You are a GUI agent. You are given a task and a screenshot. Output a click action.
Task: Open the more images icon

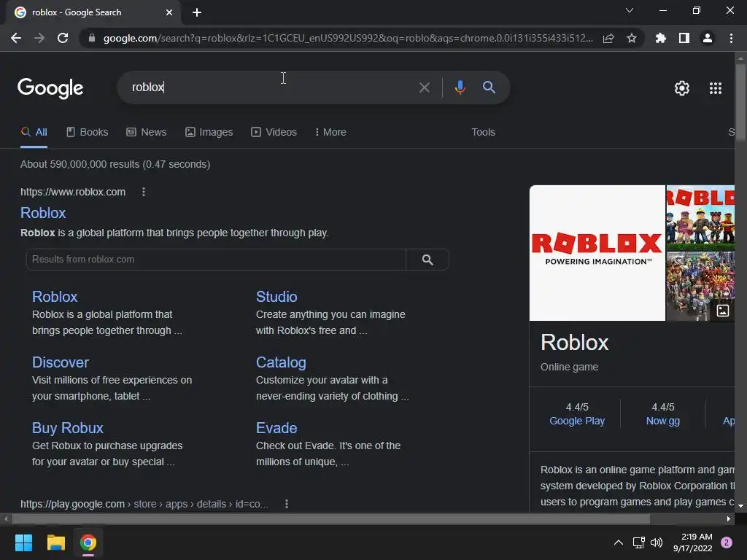click(x=723, y=311)
